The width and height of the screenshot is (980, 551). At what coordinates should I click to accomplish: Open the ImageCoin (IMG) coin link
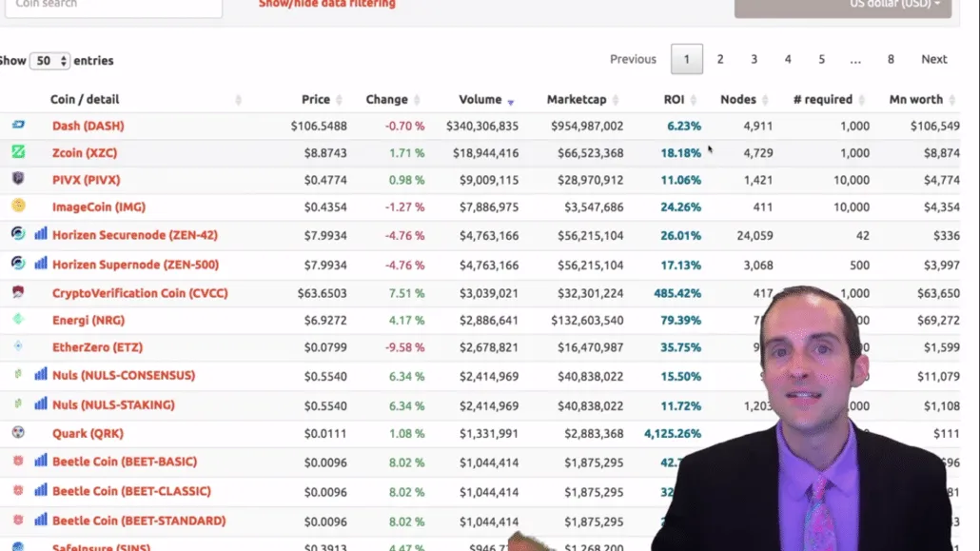pos(99,207)
